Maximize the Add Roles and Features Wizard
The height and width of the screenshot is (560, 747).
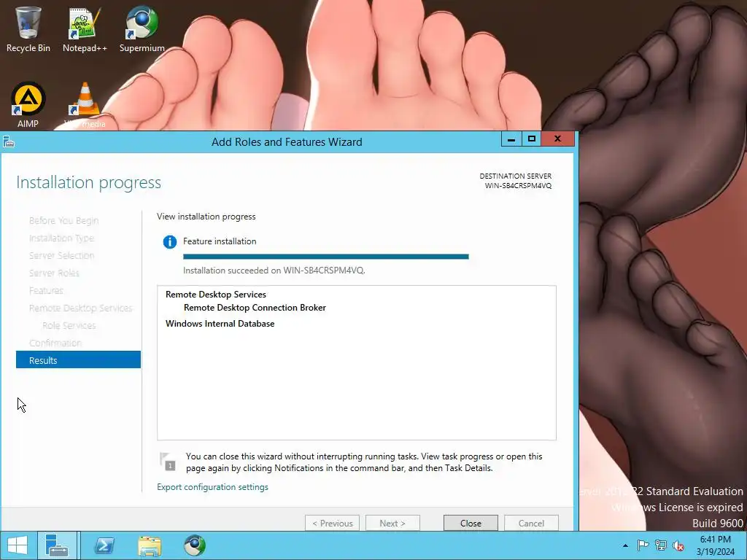pos(532,139)
